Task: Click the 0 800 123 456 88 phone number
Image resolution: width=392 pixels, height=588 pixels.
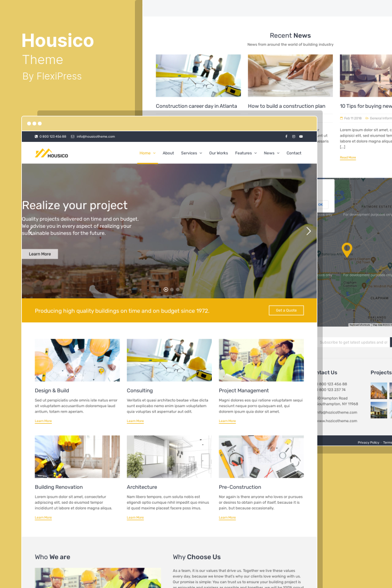Action: (53, 137)
